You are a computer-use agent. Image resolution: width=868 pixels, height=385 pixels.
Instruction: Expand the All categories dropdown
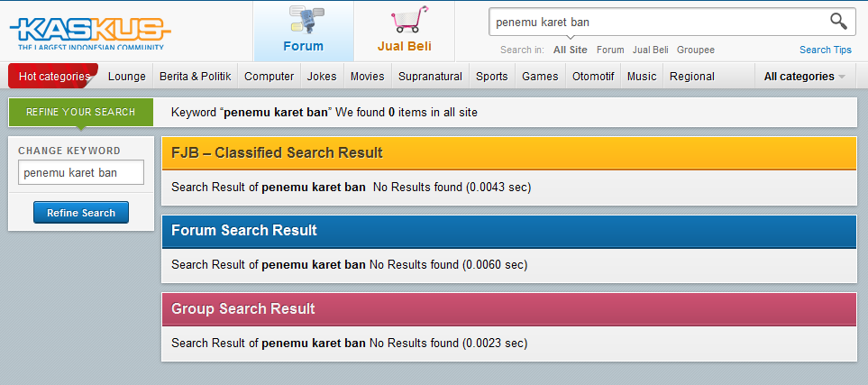(804, 77)
